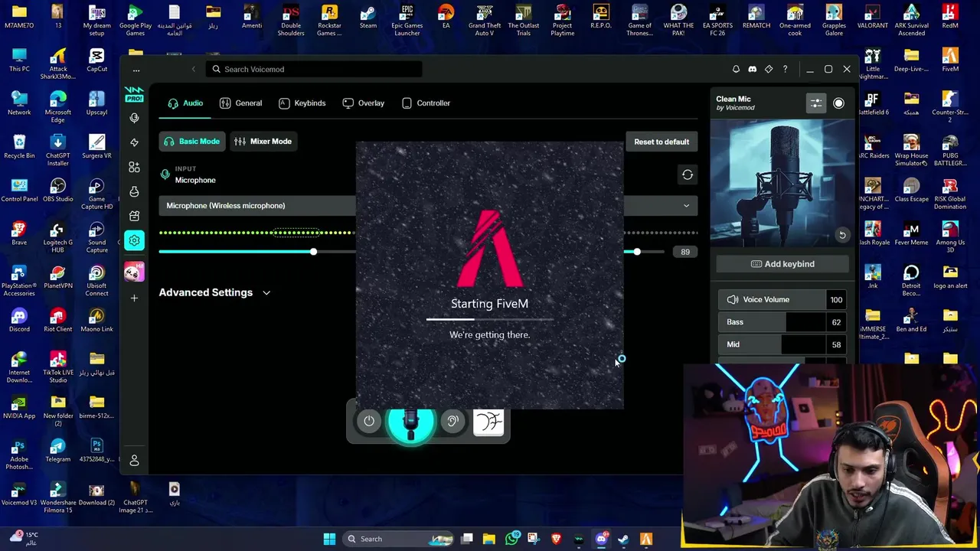The image size is (980, 551).
Task: Select the OBS Studio desktop icon
Action: 58,190
